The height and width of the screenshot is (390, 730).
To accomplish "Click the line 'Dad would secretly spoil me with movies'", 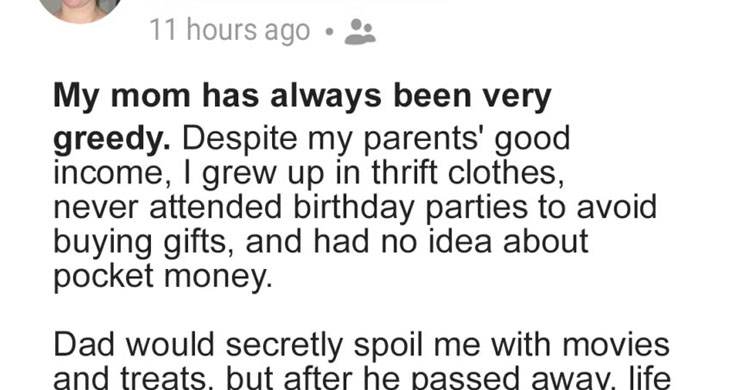I will coord(362,345).
